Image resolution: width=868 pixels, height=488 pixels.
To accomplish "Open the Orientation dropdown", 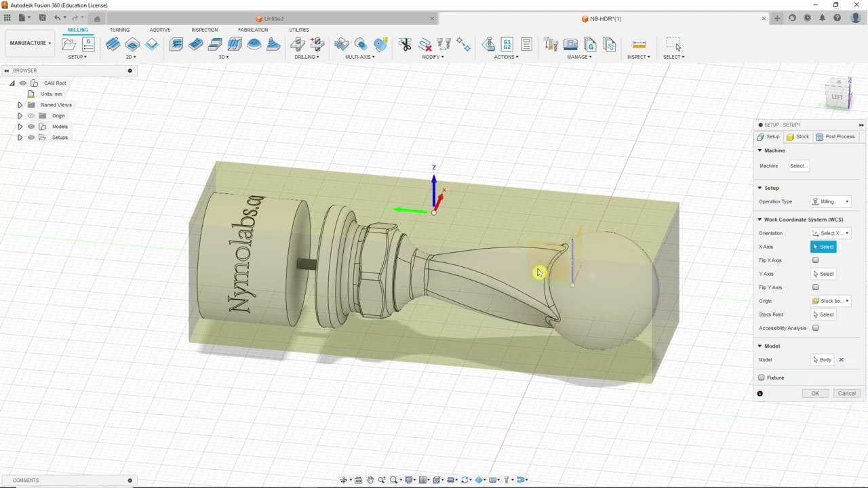I will [831, 233].
